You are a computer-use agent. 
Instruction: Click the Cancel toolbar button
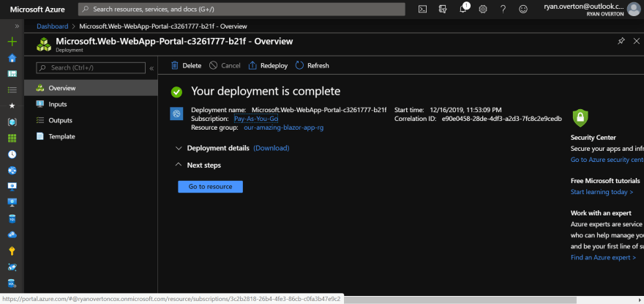click(225, 65)
